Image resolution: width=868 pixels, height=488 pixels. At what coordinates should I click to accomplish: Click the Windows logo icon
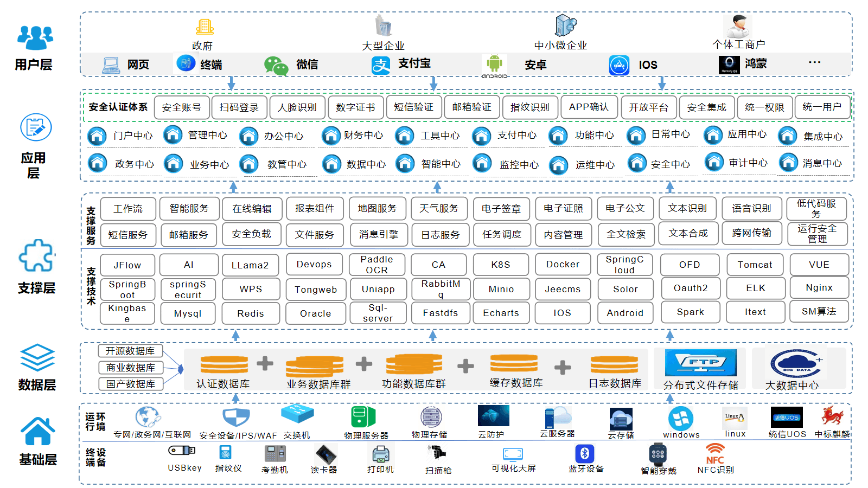(680, 419)
